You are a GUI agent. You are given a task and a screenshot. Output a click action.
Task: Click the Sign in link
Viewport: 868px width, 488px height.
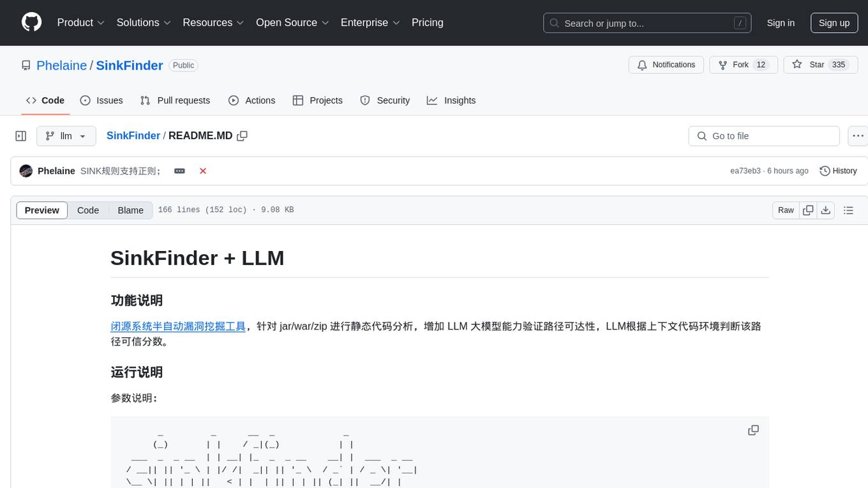[781, 23]
